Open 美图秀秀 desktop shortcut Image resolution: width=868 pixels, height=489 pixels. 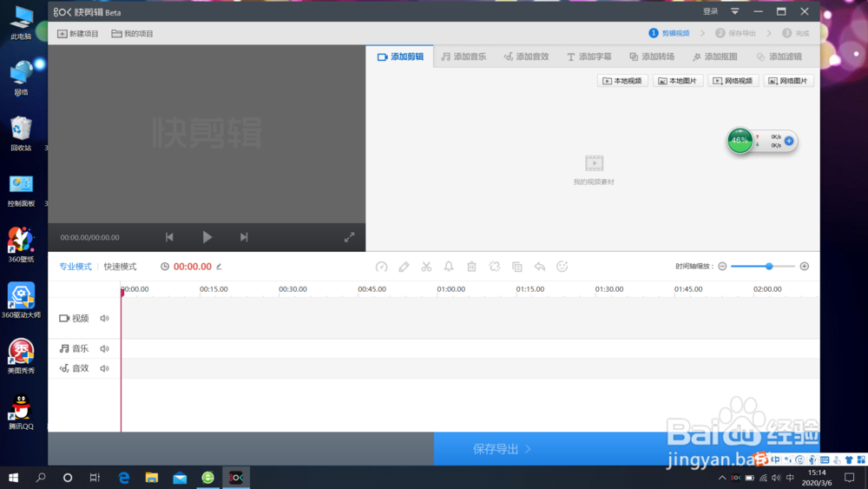coord(21,357)
